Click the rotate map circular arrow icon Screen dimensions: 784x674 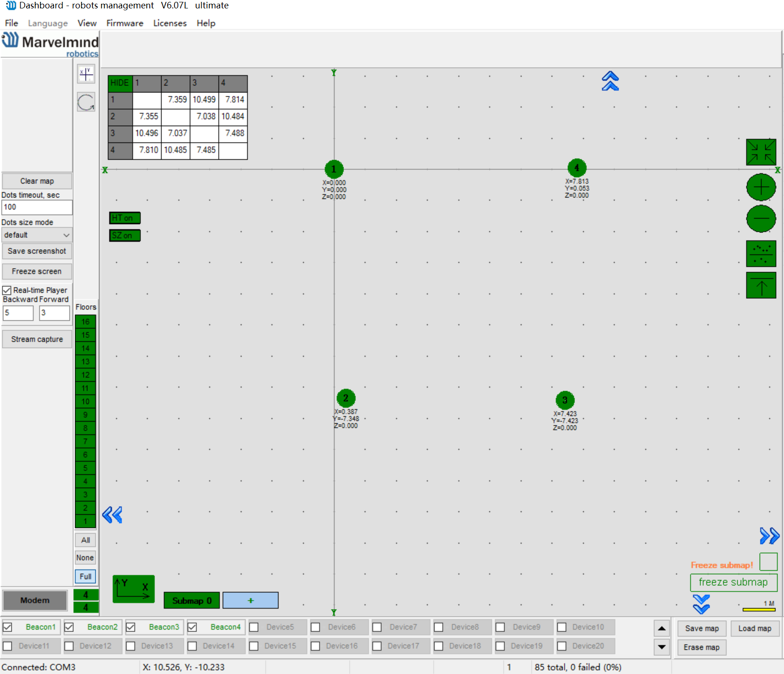86,102
